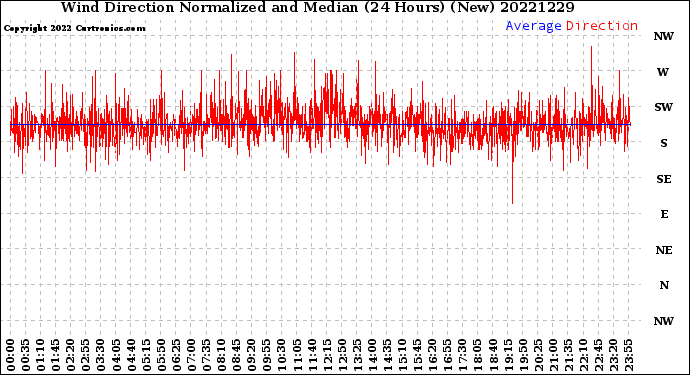Select the 'E' axis label
This screenshot has height=375, width=690.
(x=664, y=214)
